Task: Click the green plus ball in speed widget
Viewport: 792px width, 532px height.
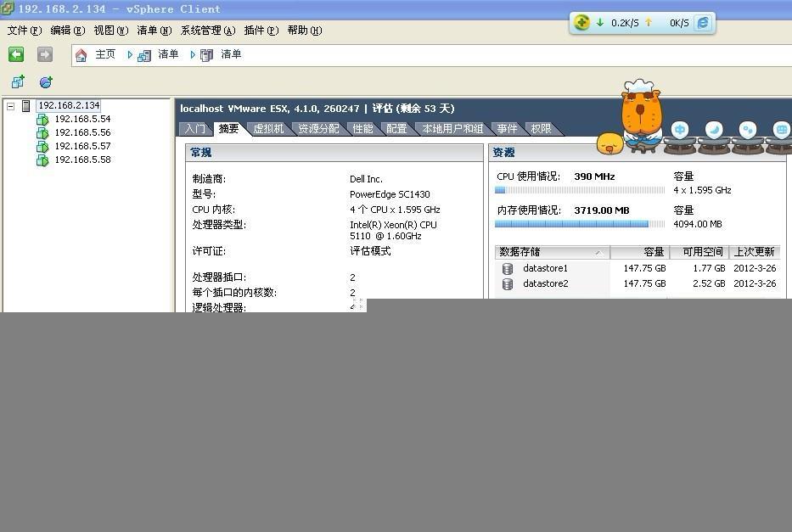Action: [x=581, y=22]
